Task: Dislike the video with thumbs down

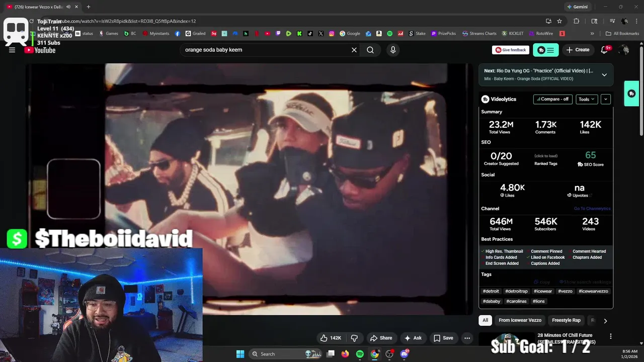Action: pyautogui.click(x=354, y=338)
